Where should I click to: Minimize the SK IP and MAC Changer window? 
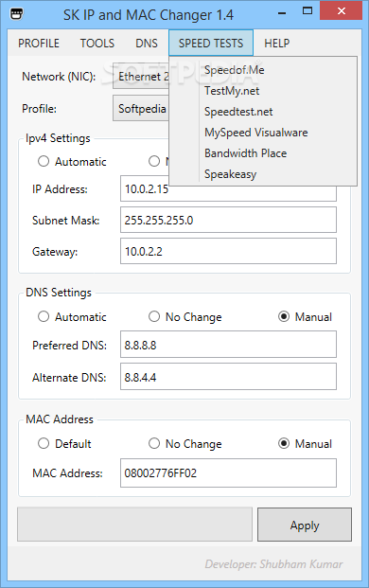(x=282, y=13)
